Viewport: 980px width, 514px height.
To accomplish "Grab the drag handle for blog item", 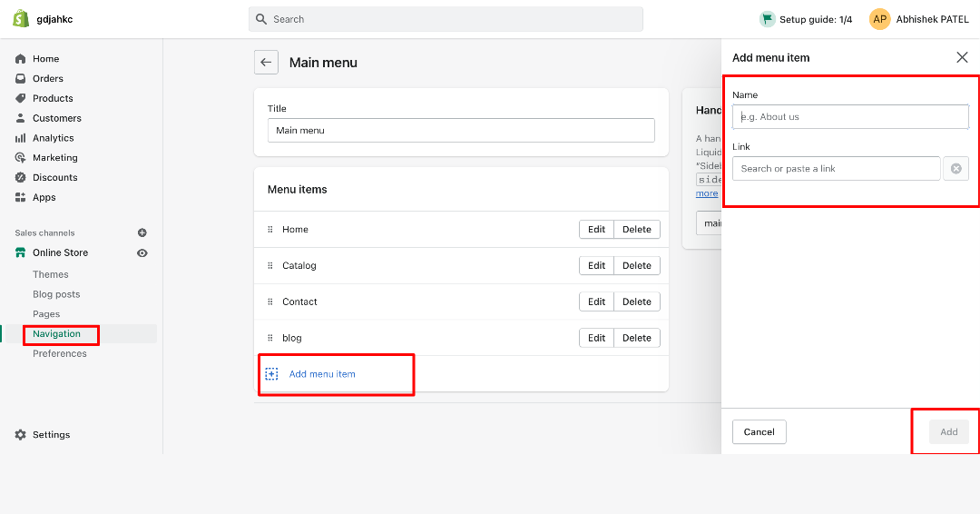I will tap(270, 339).
